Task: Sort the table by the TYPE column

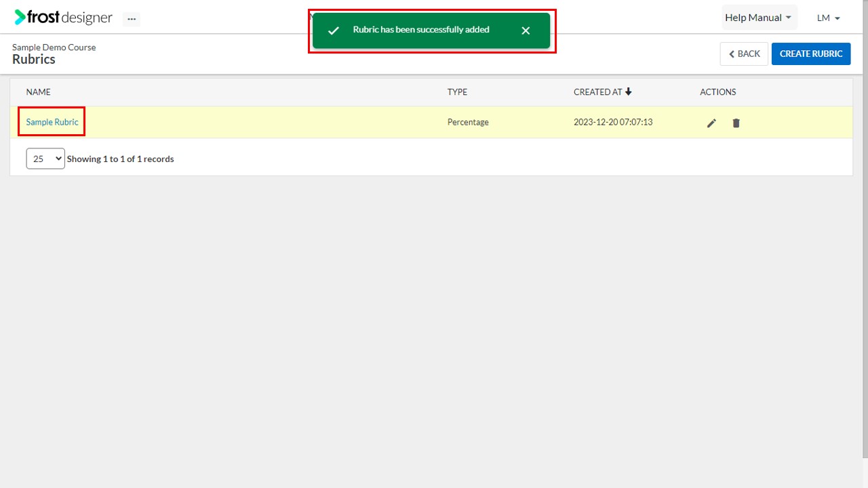Action: (457, 92)
